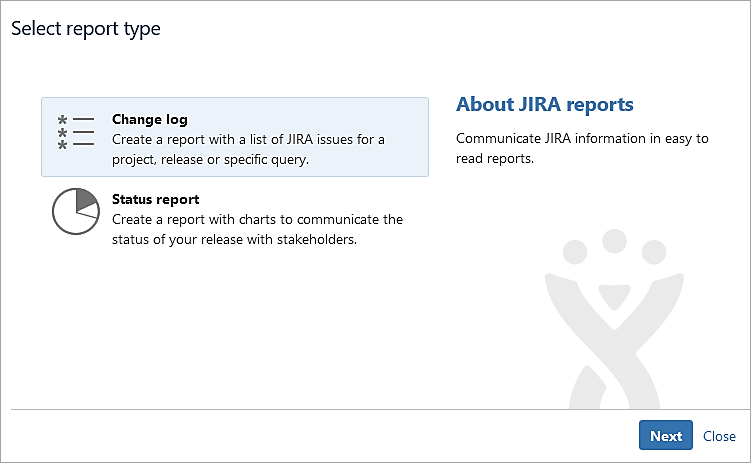Click the Change log description text
This screenshot has height=463, width=751.
248,149
